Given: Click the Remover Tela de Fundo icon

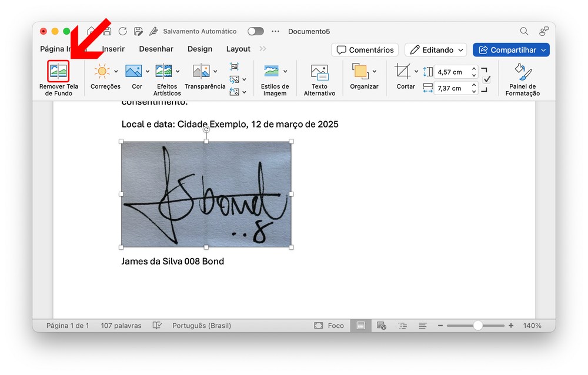Looking at the screenshot, I should click(58, 71).
